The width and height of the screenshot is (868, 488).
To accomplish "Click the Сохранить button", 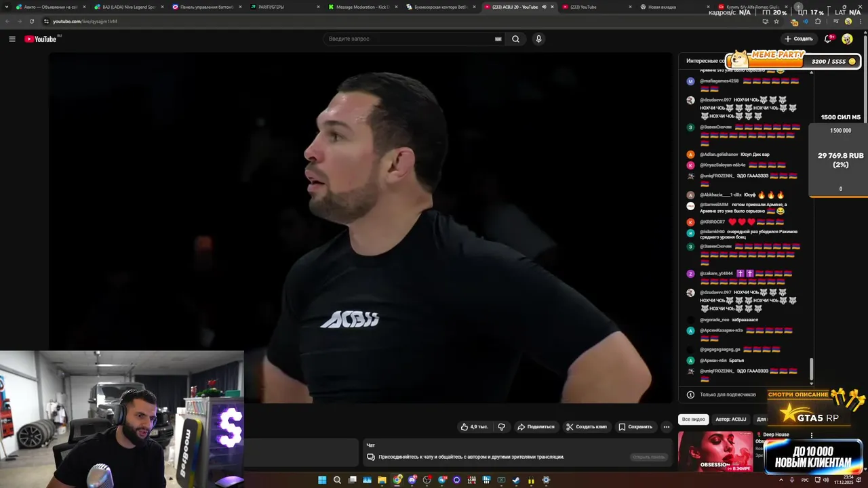I will tap(635, 427).
